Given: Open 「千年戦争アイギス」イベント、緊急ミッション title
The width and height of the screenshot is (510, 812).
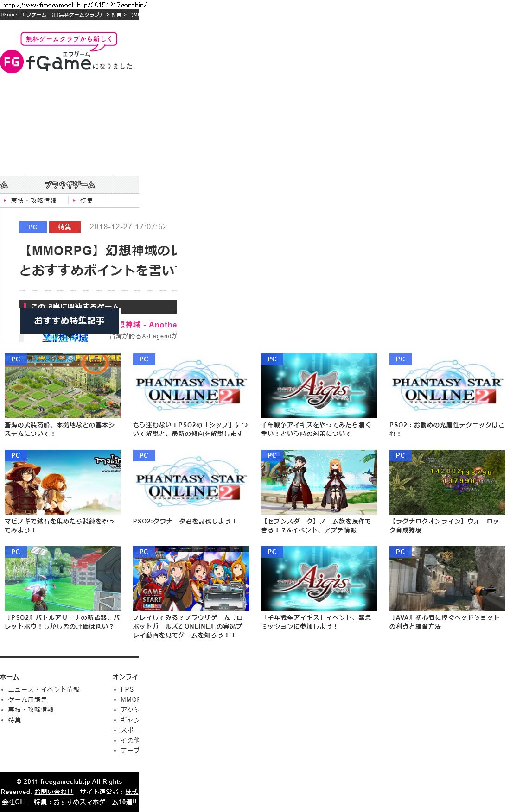Looking at the screenshot, I should click(316, 622).
